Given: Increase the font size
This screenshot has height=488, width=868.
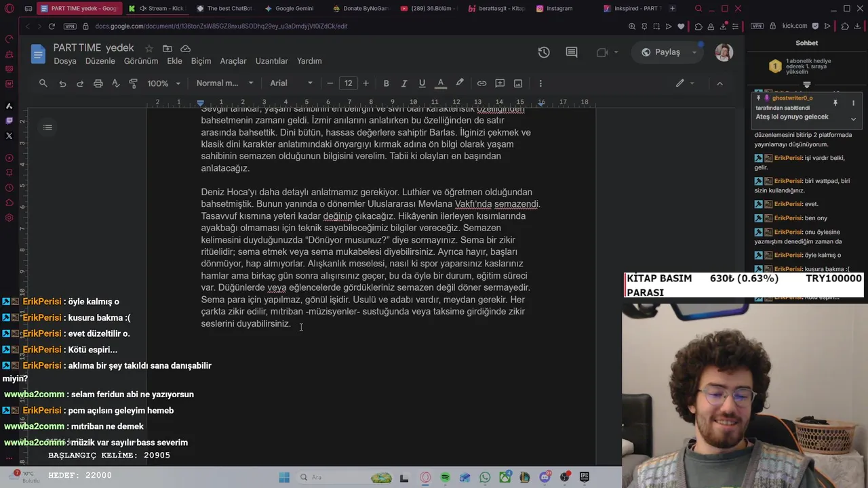Looking at the screenshot, I should (x=366, y=83).
